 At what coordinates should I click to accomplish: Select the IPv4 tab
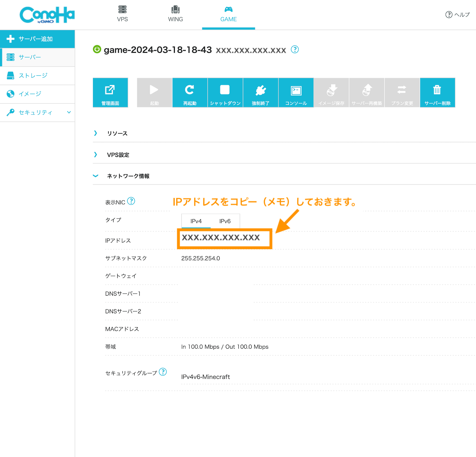tap(196, 221)
